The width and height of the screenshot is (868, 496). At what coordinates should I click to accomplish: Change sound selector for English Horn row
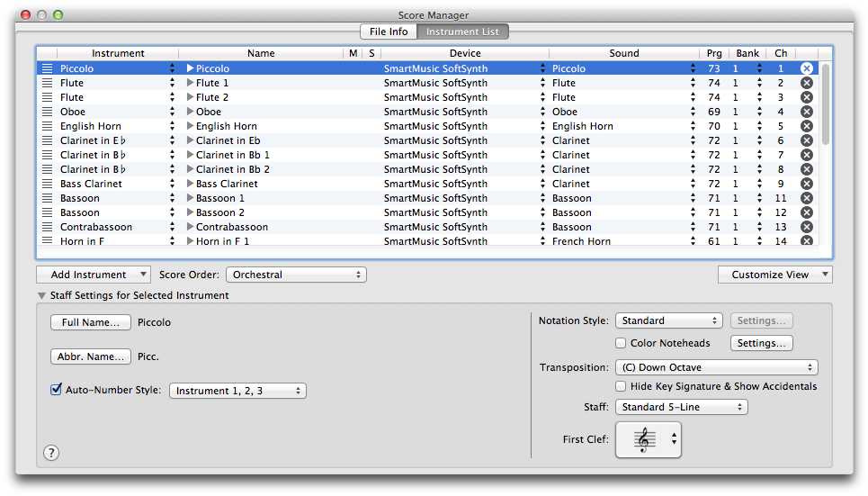[x=693, y=126]
